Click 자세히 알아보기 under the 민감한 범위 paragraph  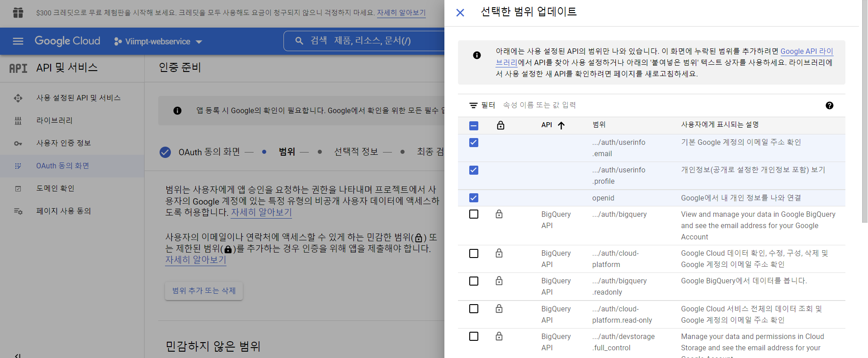[x=196, y=260]
